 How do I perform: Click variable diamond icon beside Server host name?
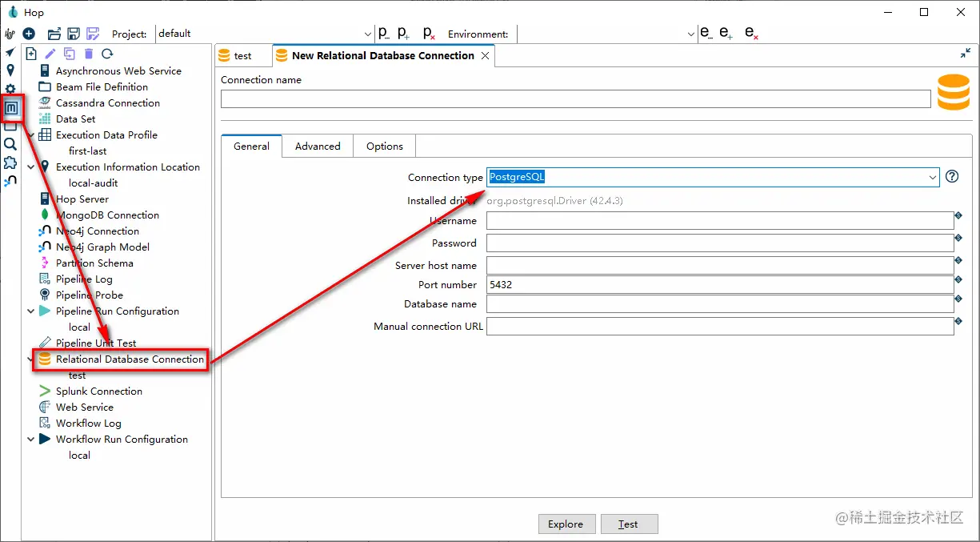pyautogui.click(x=958, y=260)
